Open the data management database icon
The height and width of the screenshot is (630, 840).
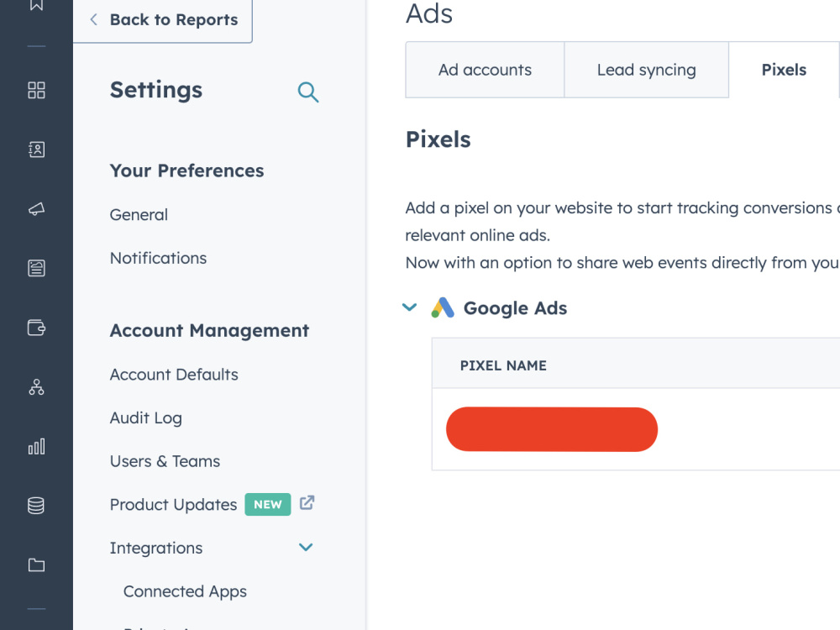click(36, 505)
